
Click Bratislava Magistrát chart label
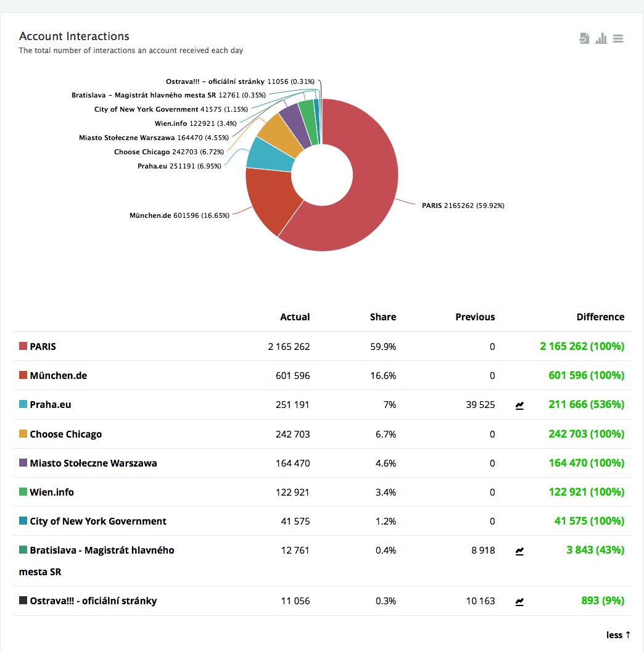click(168, 96)
